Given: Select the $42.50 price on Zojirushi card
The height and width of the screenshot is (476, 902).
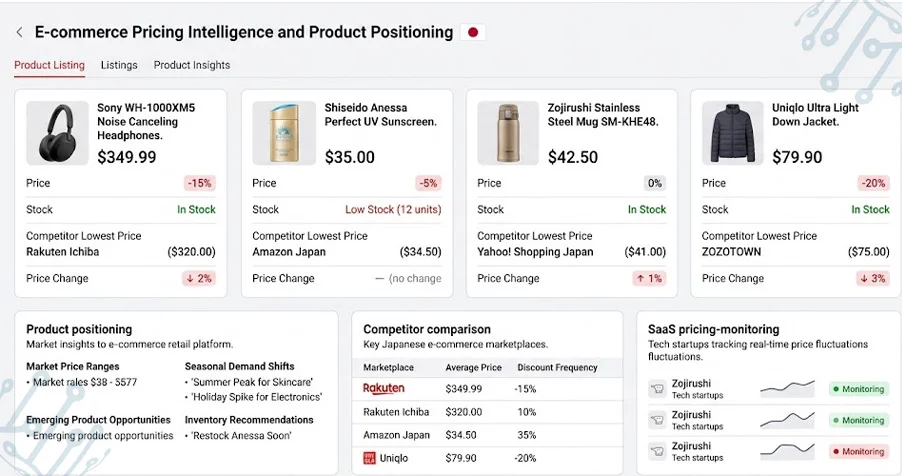Looking at the screenshot, I should [572, 157].
